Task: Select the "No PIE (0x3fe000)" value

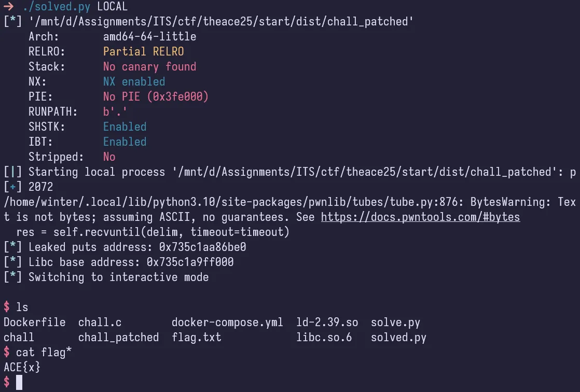Action: [156, 96]
